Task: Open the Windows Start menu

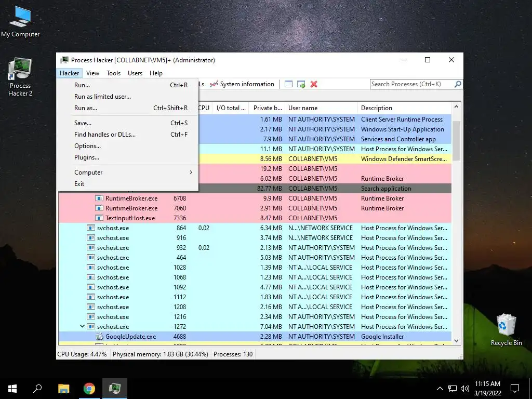Action: [12, 389]
